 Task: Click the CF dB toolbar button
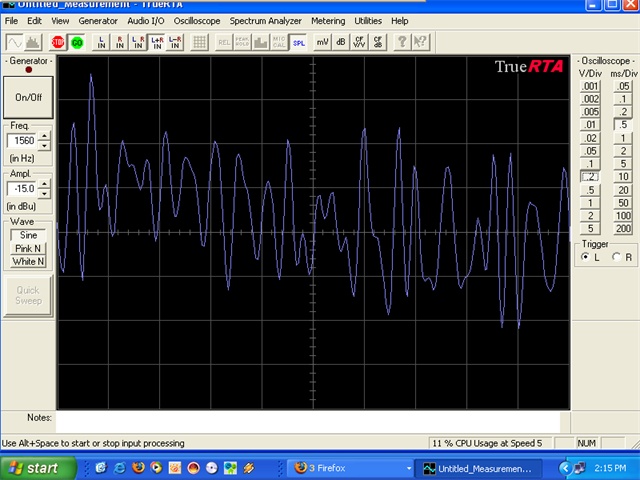(378, 42)
